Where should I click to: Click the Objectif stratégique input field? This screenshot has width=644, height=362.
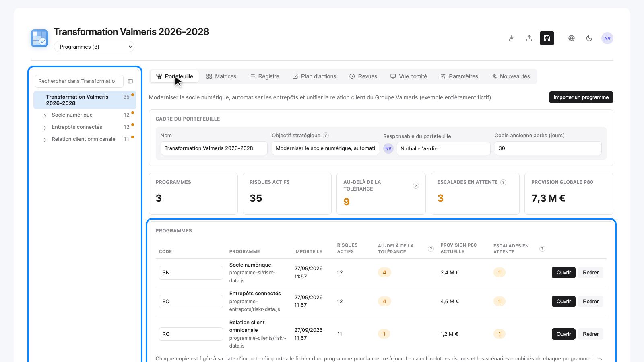point(325,148)
